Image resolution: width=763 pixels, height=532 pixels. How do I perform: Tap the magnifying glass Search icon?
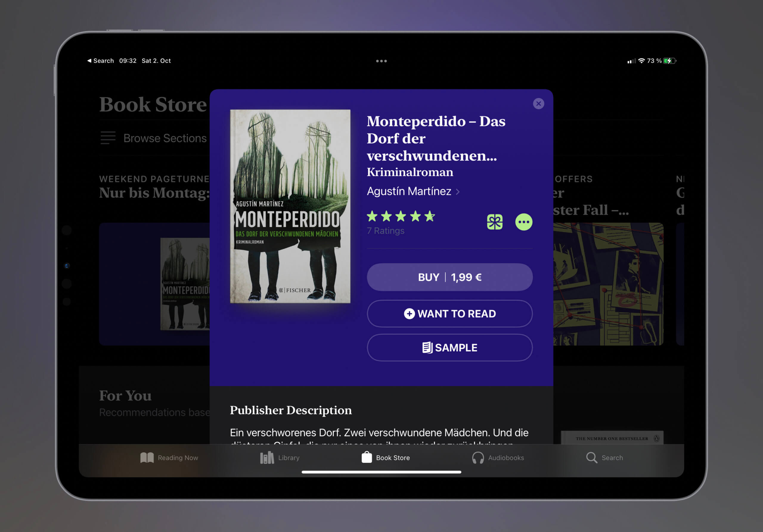[x=592, y=458]
